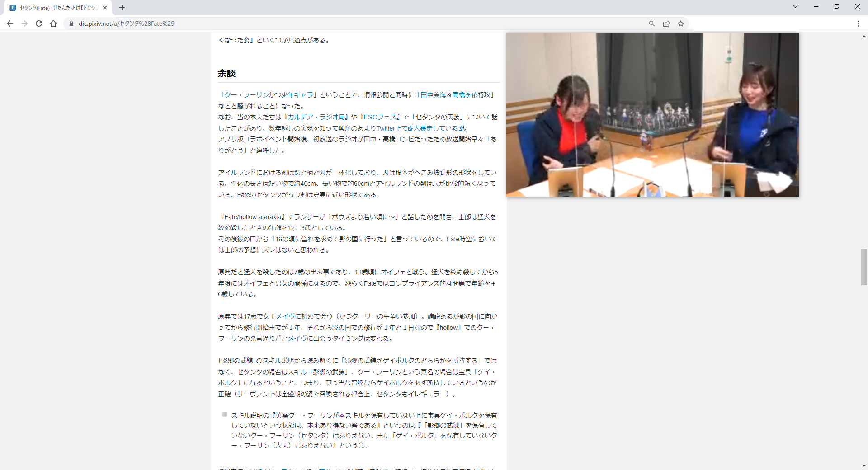This screenshot has width=868, height=470.
Task: Bookmark this page with the star icon
Action: (680, 23)
